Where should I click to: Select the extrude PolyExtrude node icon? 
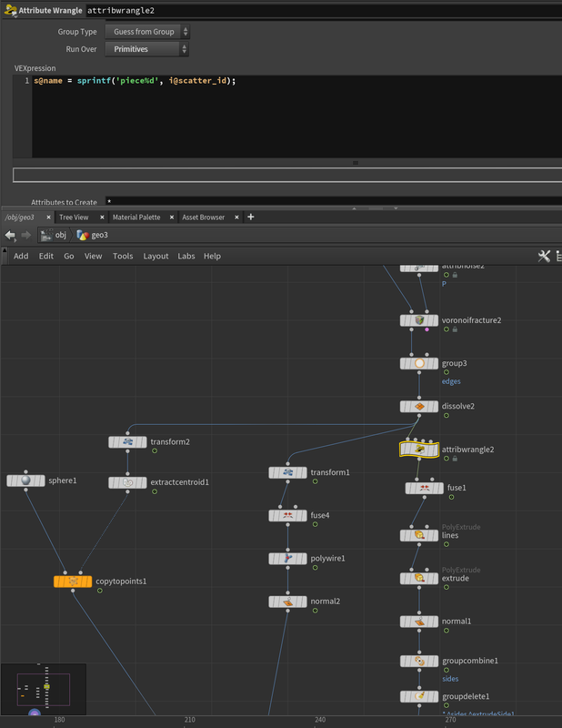[x=419, y=579]
